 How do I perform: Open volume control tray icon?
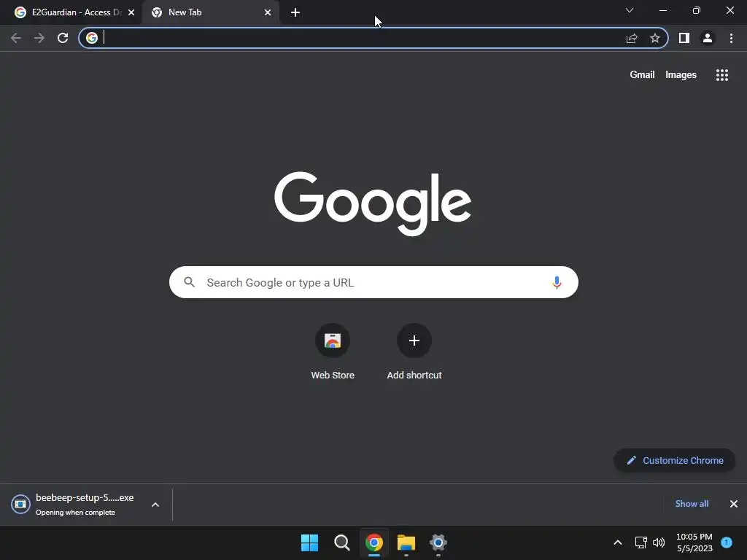pos(659,542)
